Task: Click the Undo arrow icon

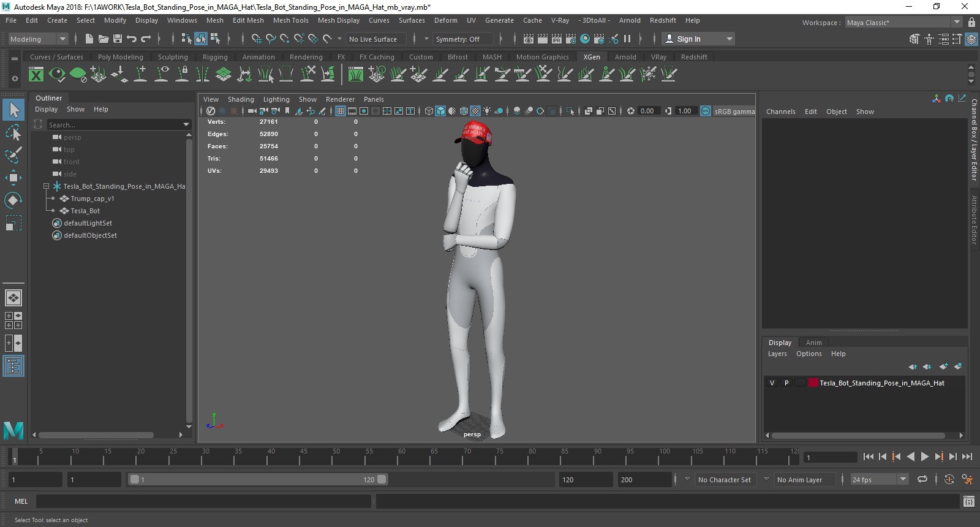Action: coord(132,39)
